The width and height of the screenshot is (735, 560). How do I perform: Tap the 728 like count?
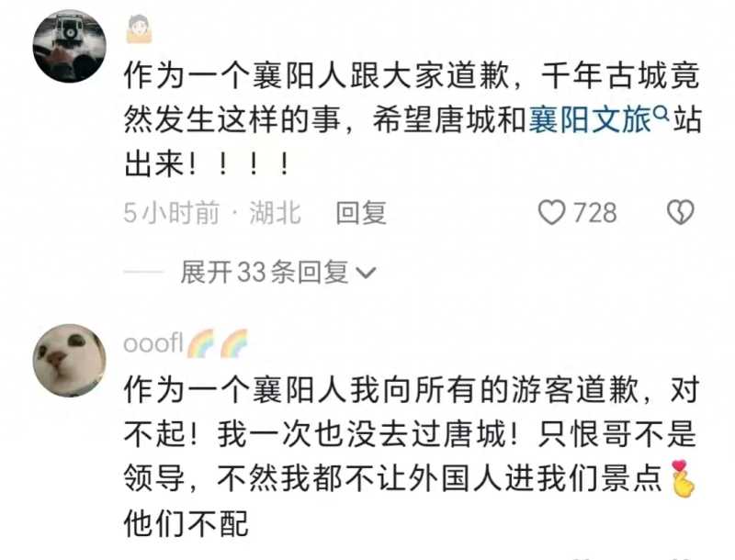tap(595, 213)
